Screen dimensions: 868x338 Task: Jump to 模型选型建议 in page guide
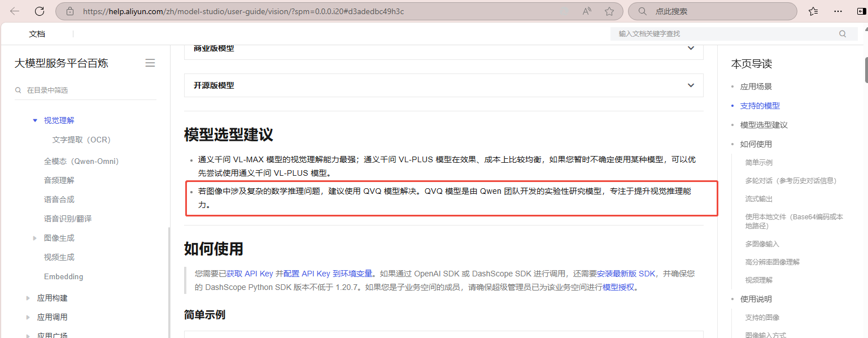pos(764,125)
